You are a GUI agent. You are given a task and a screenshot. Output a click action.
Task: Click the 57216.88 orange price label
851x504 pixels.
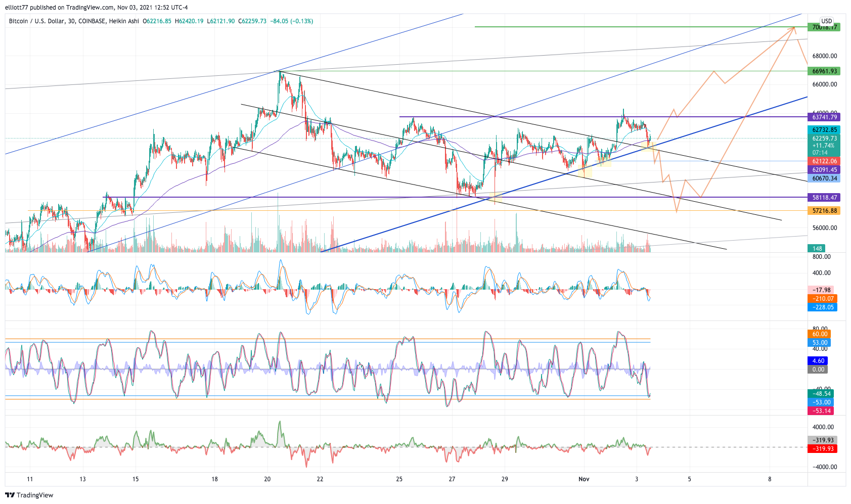coord(824,211)
